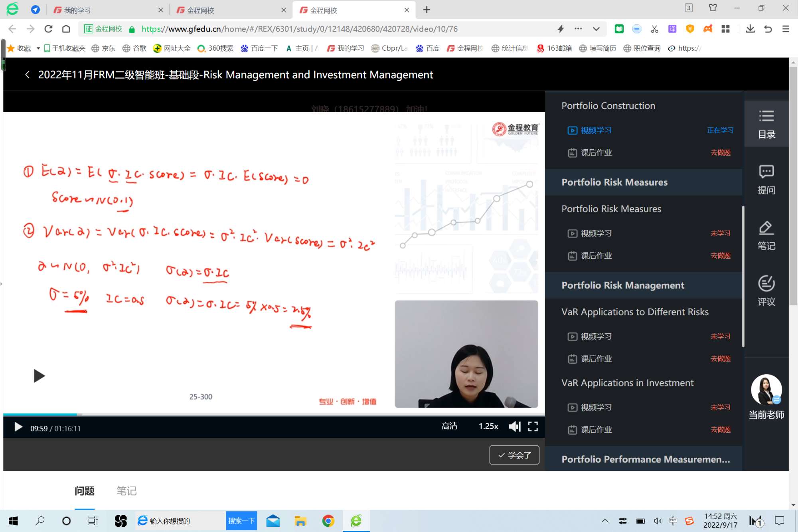798x532 pixels.
Task: Open 视频学习 under VaR Applications in Investment
Action: (596, 407)
